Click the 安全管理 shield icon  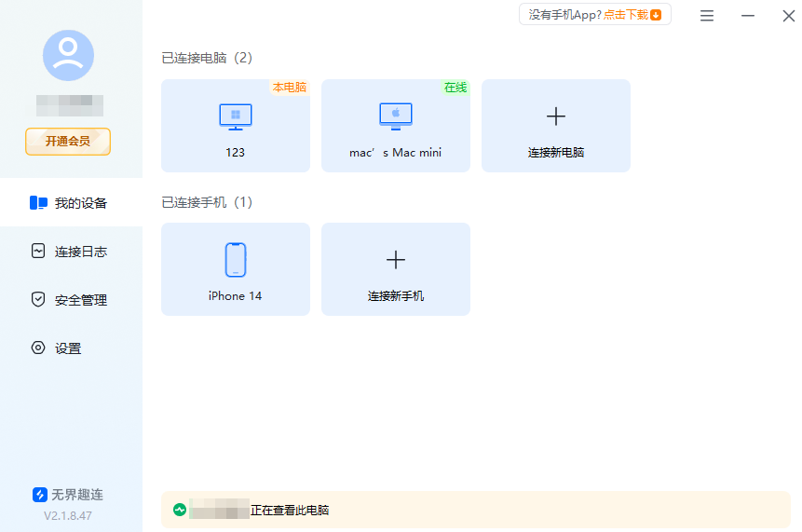pyautogui.click(x=38, y=299)
